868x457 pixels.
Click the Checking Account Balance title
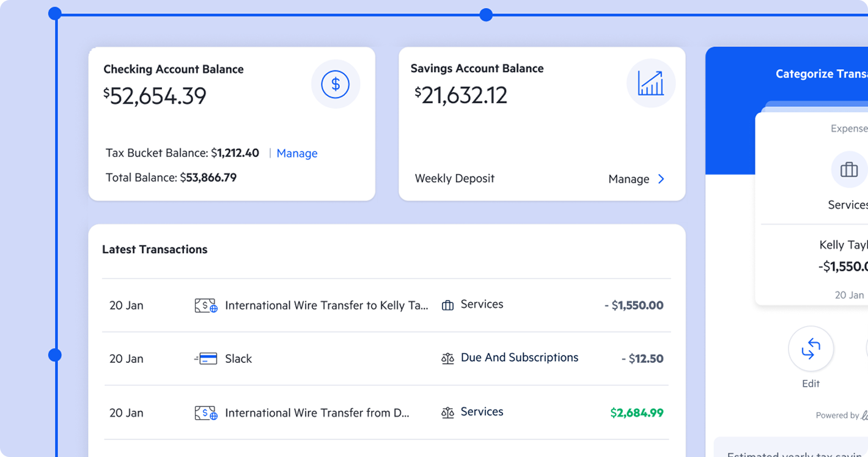(x=174, y=70)
